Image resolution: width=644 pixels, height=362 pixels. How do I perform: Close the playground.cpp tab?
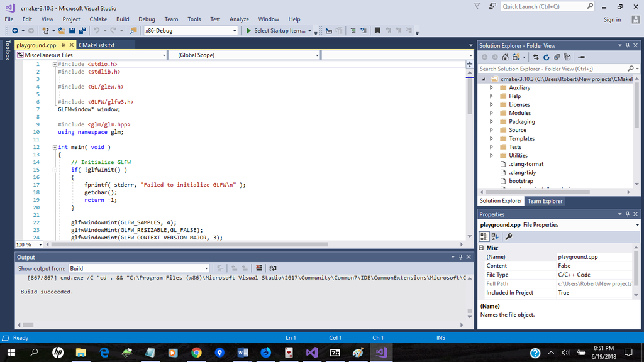(72, 45)
